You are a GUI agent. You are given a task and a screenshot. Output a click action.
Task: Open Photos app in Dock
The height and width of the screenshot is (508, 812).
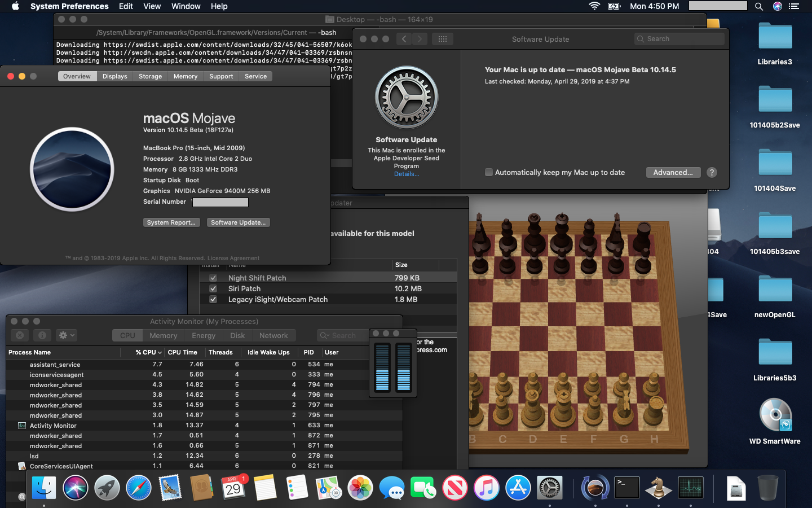[360, 488]
